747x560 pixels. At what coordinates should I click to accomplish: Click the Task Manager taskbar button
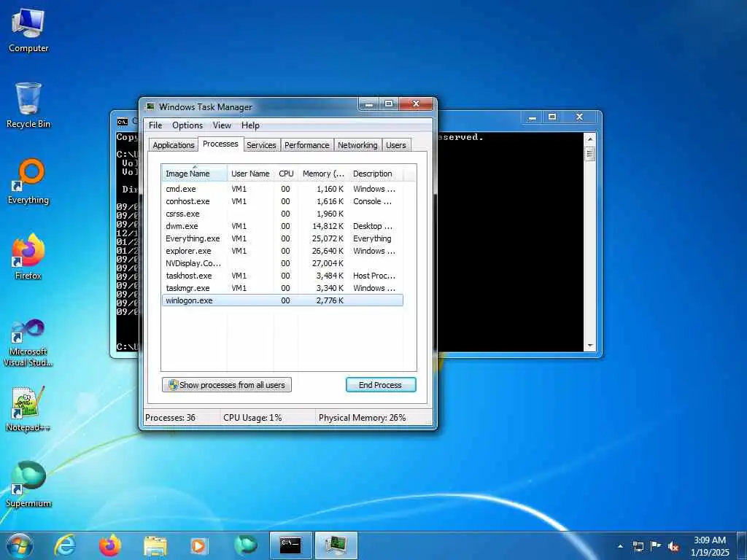[336, 545]
